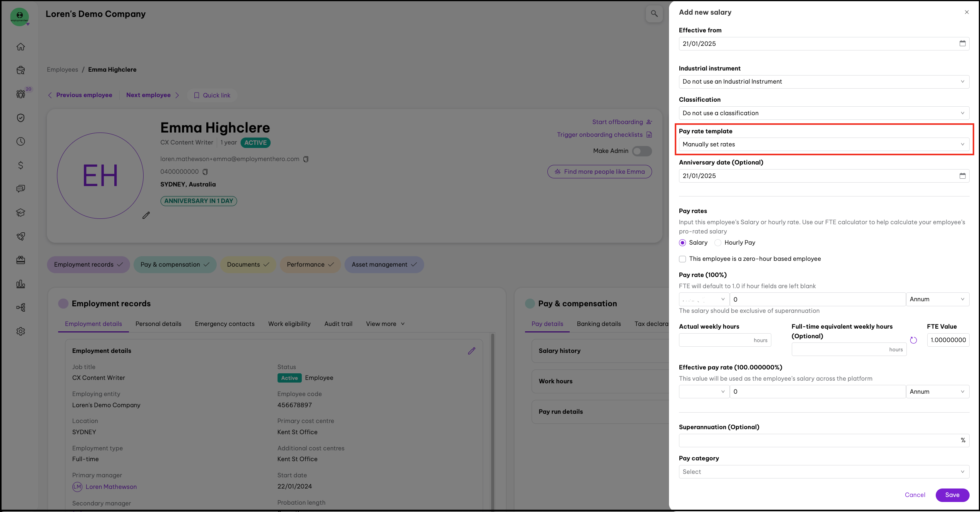Image resolution: width=980 pixels, height=512 pixels.
Task: Open the Pay category Select dropdown
Action: (824, 472)
